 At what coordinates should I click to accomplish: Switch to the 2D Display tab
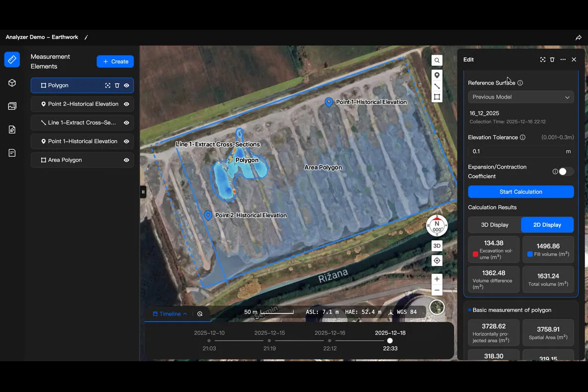(x=547, y=225)
